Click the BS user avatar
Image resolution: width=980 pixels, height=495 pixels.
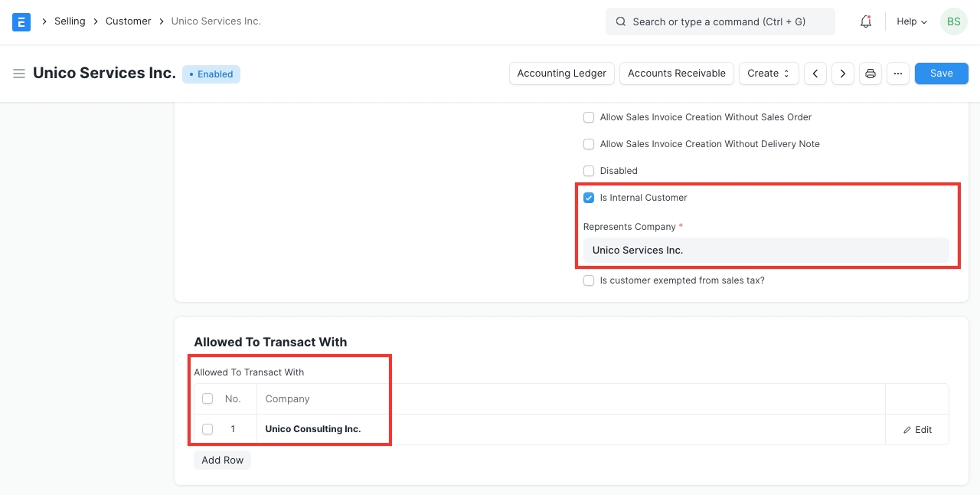[953, 21]
